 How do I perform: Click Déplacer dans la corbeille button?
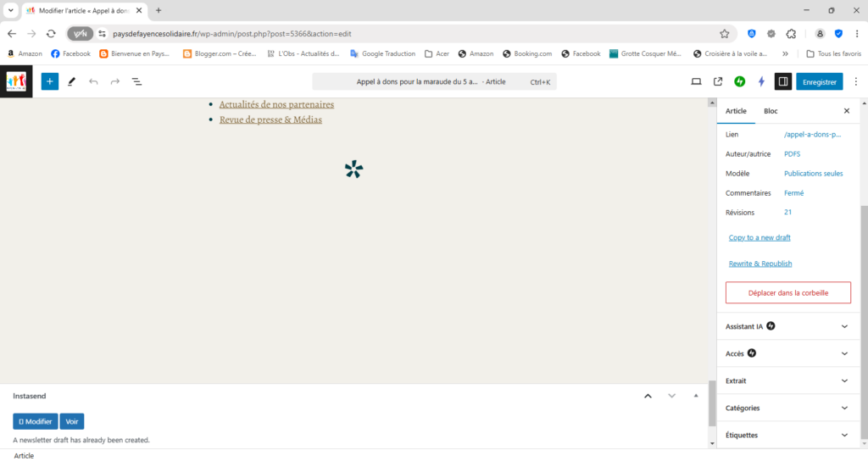(787, 293)
